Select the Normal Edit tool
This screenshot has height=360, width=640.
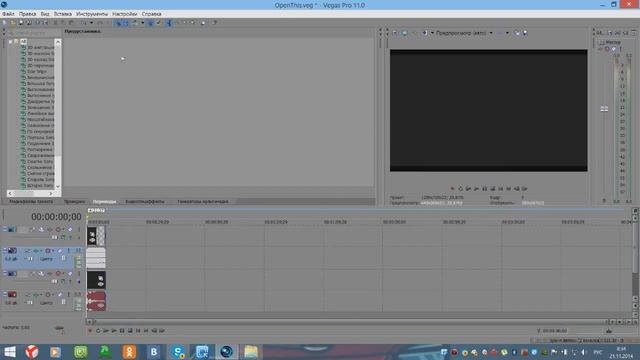click(169, 23)
